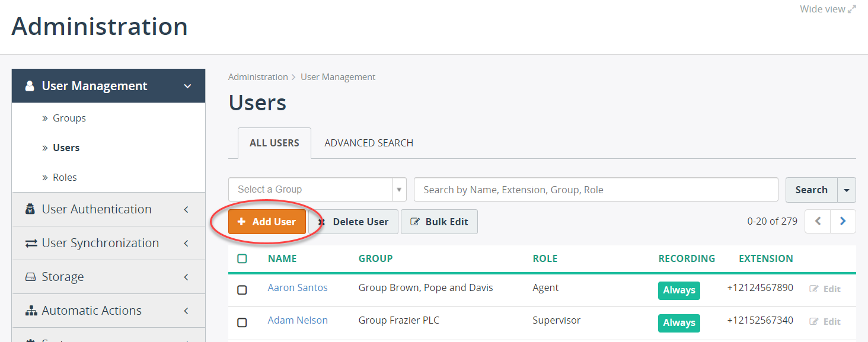Screen dimensions: 868x342
Task: Sort by the RECORDING column header
Action: coord(687,258)
